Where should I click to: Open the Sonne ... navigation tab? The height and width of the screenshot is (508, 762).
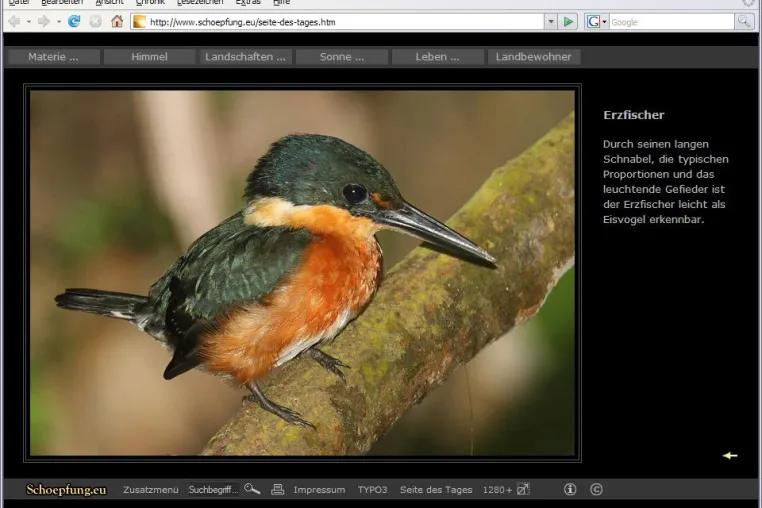click(x=342, y=57)
